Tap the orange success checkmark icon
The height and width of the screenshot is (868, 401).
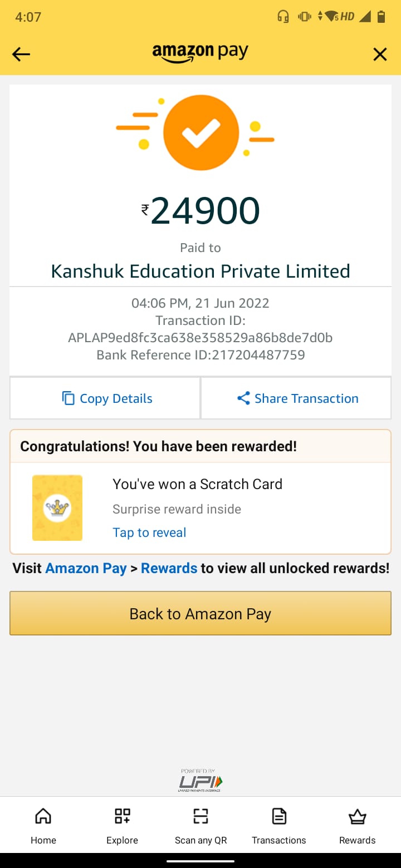tap(200, 132)
